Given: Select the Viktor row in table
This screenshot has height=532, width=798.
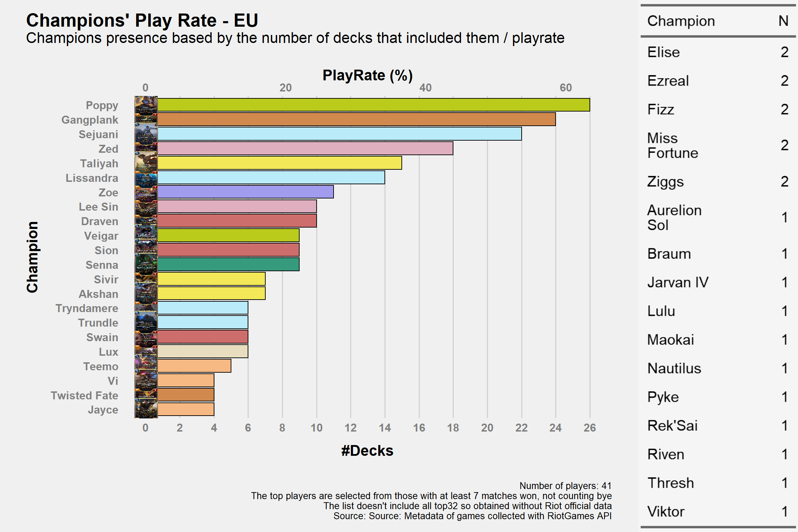Looking at the screenshot, I should (718, 512).
